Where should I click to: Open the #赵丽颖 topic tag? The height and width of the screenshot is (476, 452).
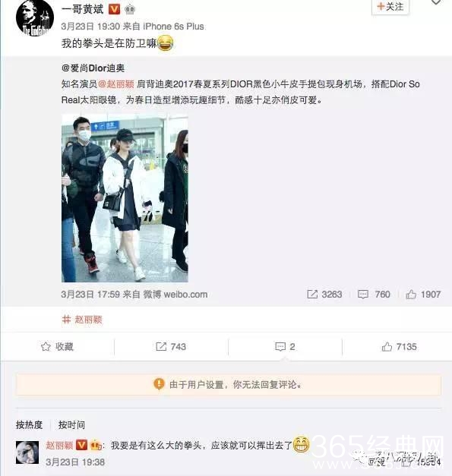82,320
